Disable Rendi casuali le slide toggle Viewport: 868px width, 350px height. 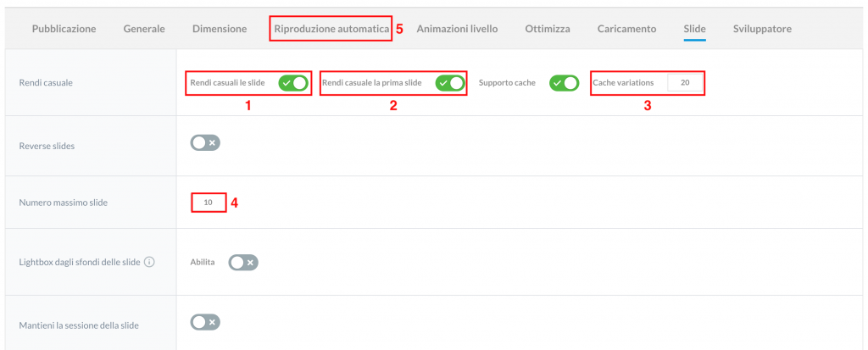(x=292, y=83)
